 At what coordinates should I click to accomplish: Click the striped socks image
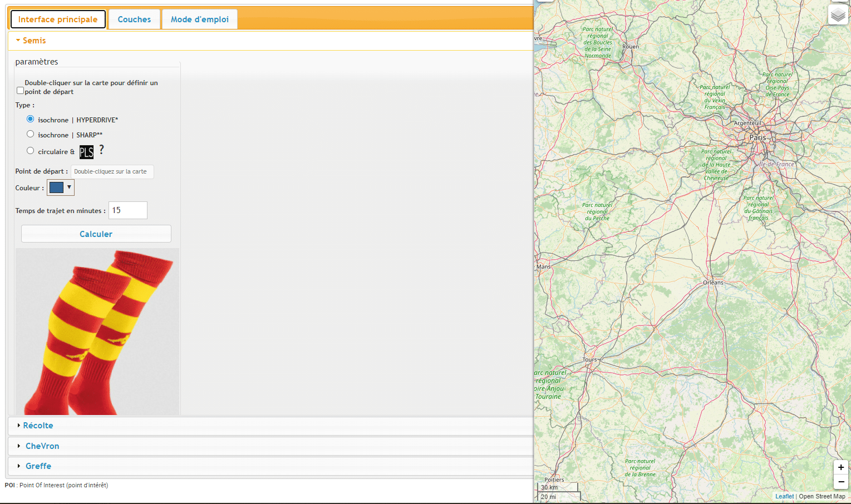point(97,332)
